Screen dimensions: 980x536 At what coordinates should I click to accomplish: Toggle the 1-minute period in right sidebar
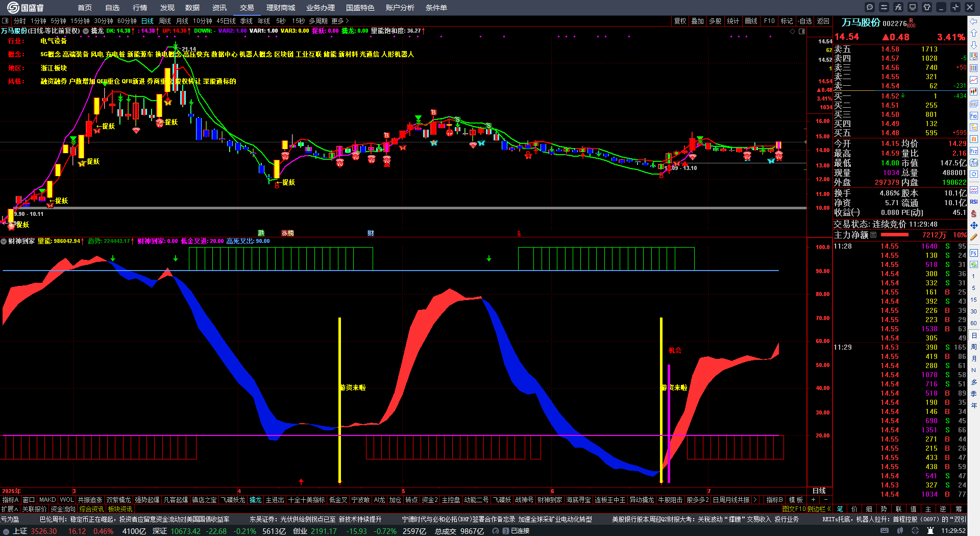click(x=974, y=276)
